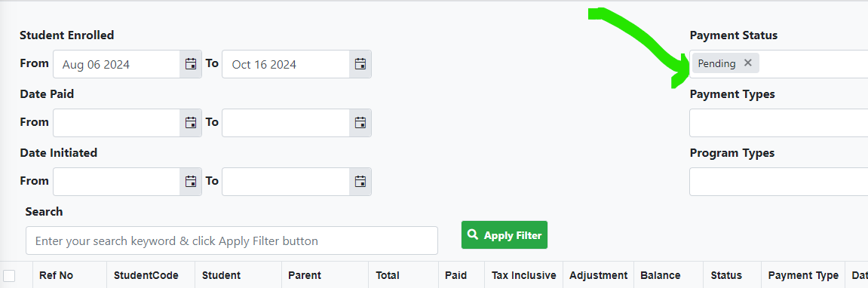Viewport: 868px width, 288px height.
Task: Click the Apply Filter button
Action: tap(505, 234)
